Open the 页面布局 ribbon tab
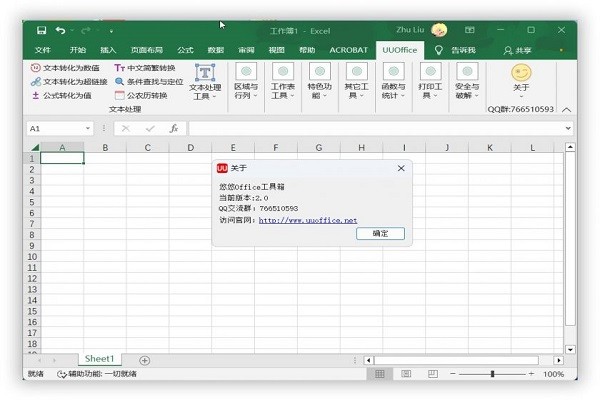Screen dimensions: 600x400 click(146, 50)
